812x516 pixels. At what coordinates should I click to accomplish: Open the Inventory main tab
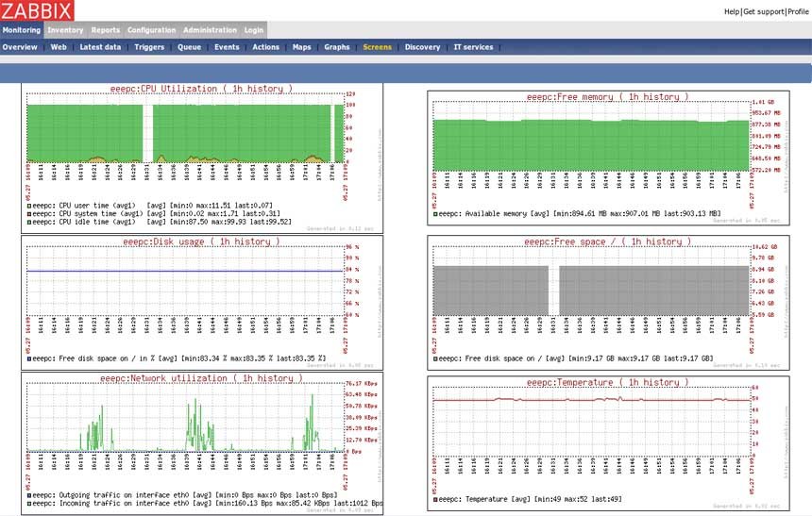click(x=65, y=30)
